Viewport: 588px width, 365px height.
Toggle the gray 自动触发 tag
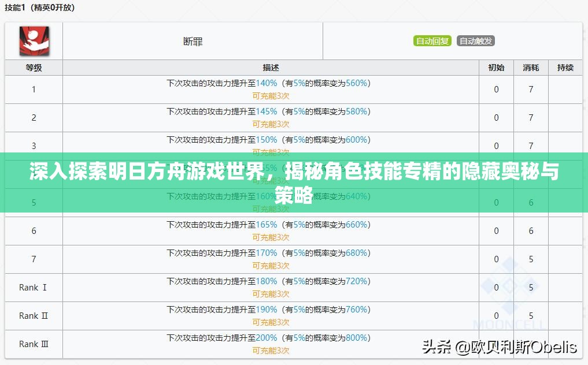[x=475, y=40]
